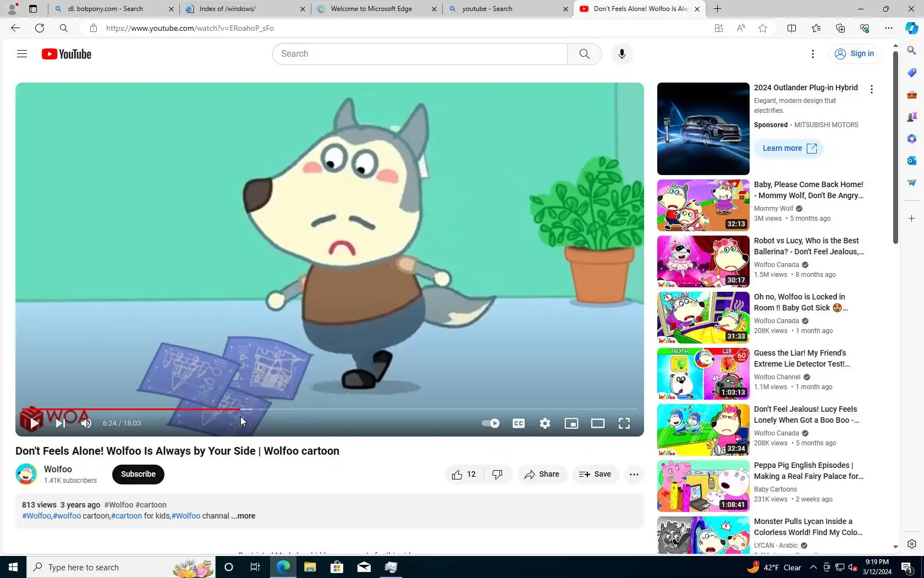Open Outlook from the Edge sidebar
Screen dimensions: 924x578
pos(912,161)
